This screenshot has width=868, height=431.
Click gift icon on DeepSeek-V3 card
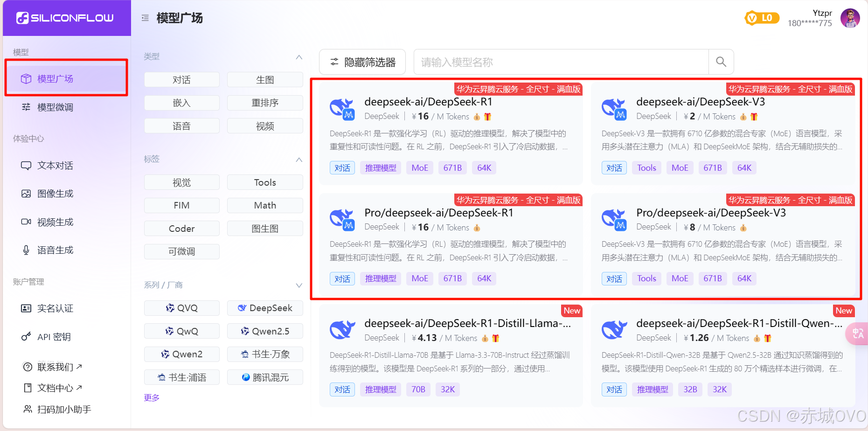point(754,117)
